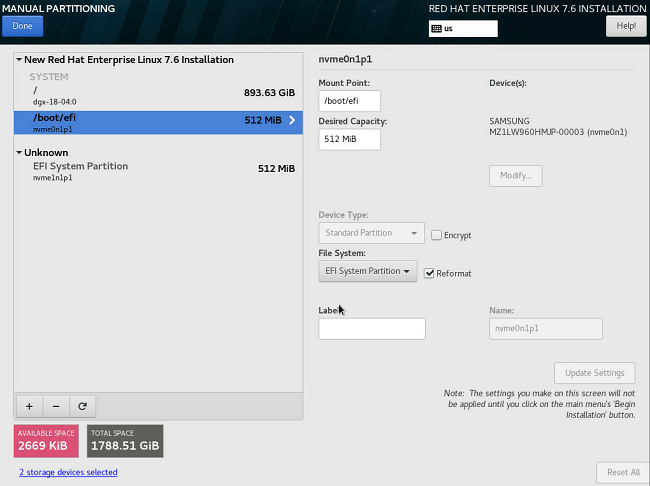Click the arrow on /boot/efi row
The width and height of the screenshot is (650, 486).
pos(292,121)
